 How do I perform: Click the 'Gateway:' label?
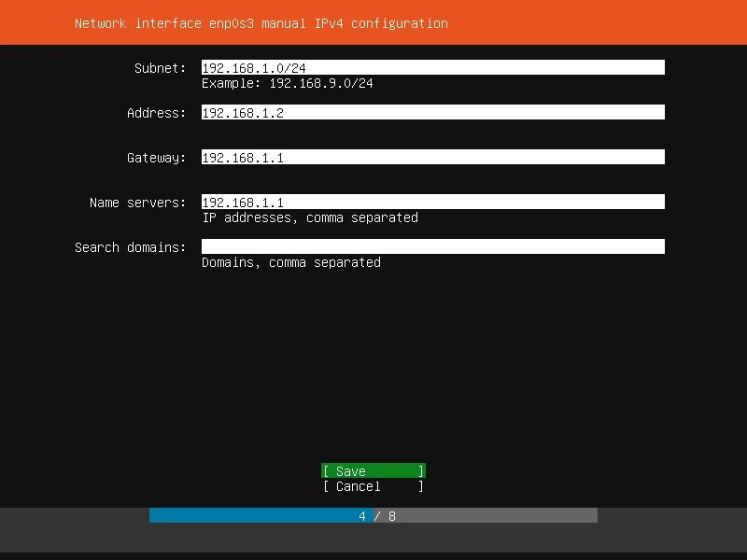[156, 158]
